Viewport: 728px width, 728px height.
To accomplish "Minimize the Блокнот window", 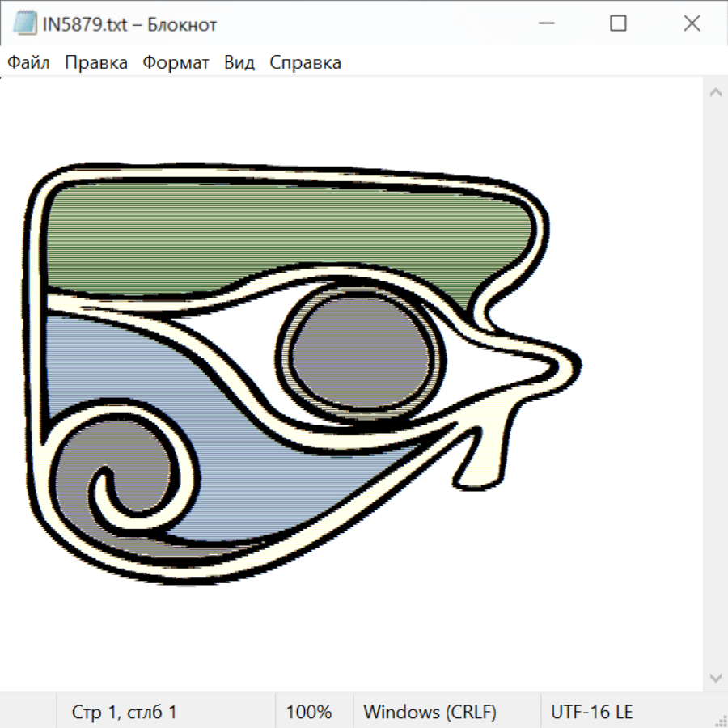I will 544,23.
